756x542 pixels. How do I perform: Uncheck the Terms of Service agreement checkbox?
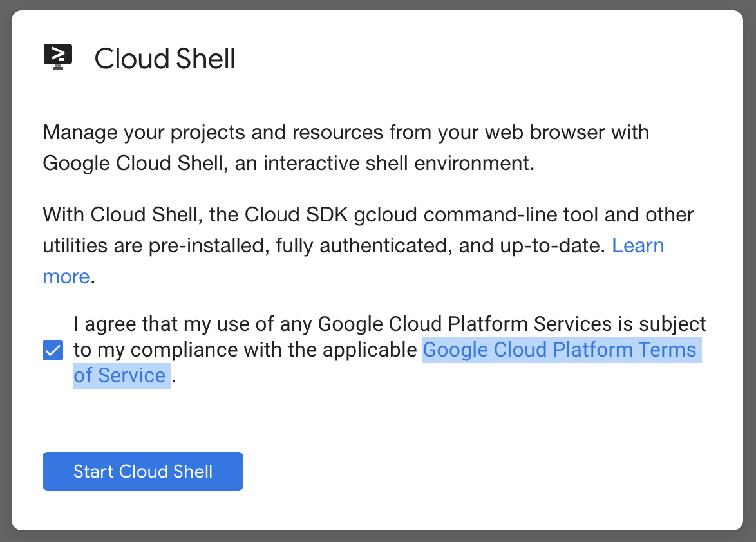[x=53, y=351]
